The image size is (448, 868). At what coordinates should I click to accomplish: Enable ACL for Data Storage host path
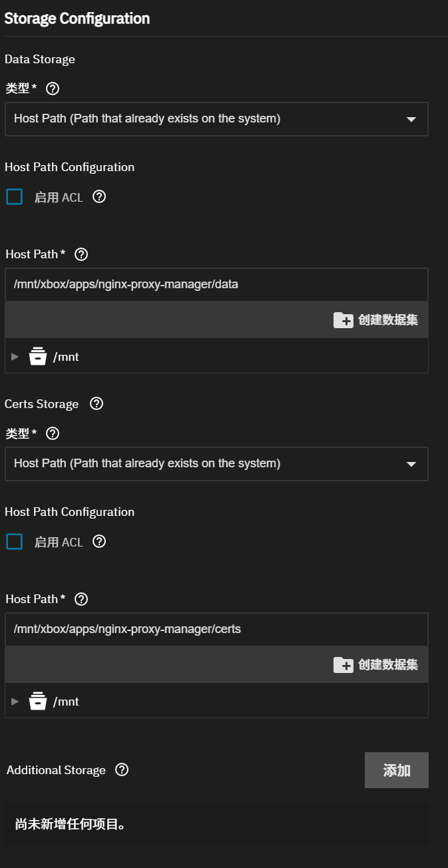click(15, 196)
